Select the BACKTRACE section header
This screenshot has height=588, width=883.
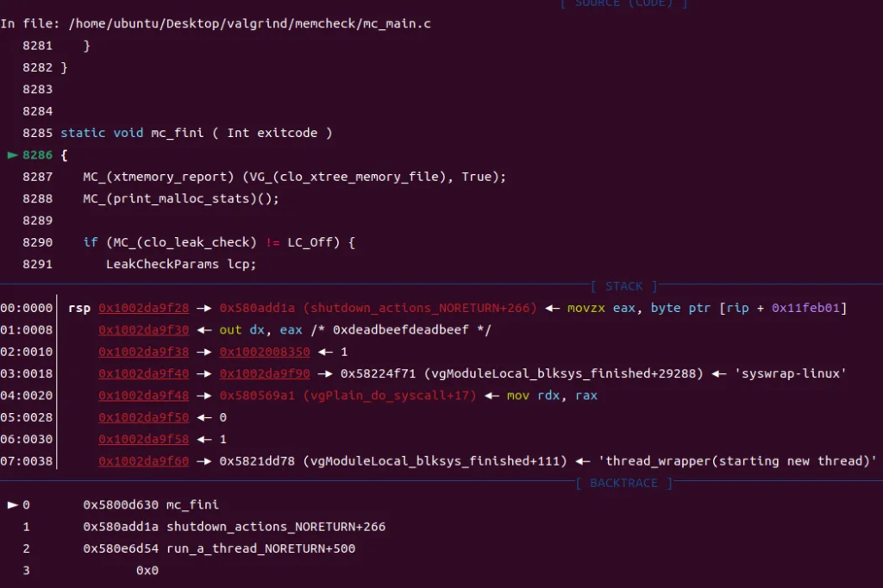coord(623,483)
